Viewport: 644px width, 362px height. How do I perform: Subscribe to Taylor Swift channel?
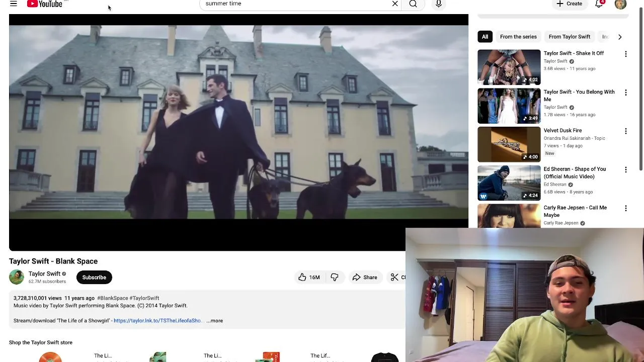click(x=94, y=277)
